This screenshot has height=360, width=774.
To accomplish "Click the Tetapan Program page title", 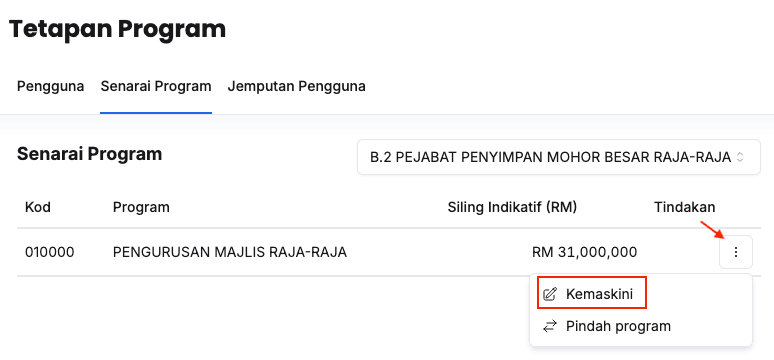I will [x=117, y=29].
